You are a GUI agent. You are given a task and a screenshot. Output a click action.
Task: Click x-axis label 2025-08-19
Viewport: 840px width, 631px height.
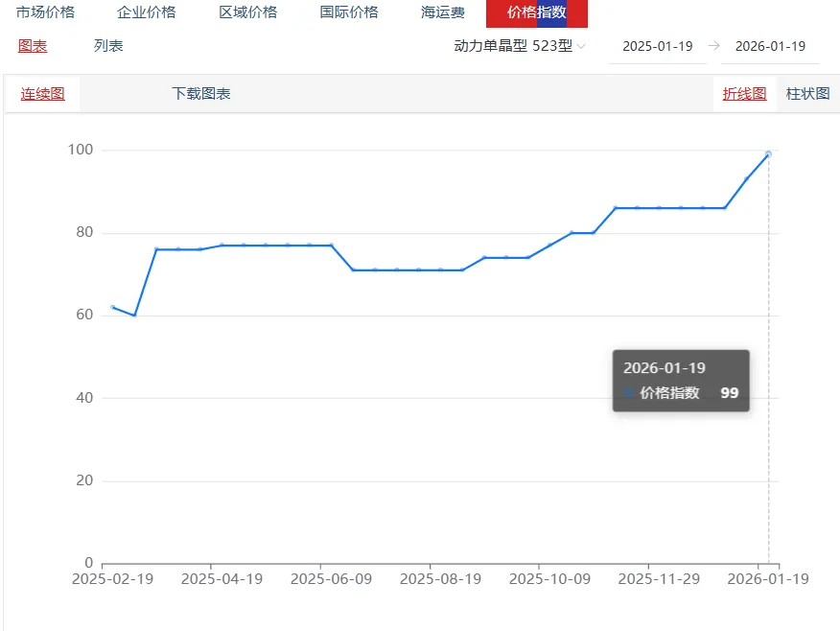440,579
